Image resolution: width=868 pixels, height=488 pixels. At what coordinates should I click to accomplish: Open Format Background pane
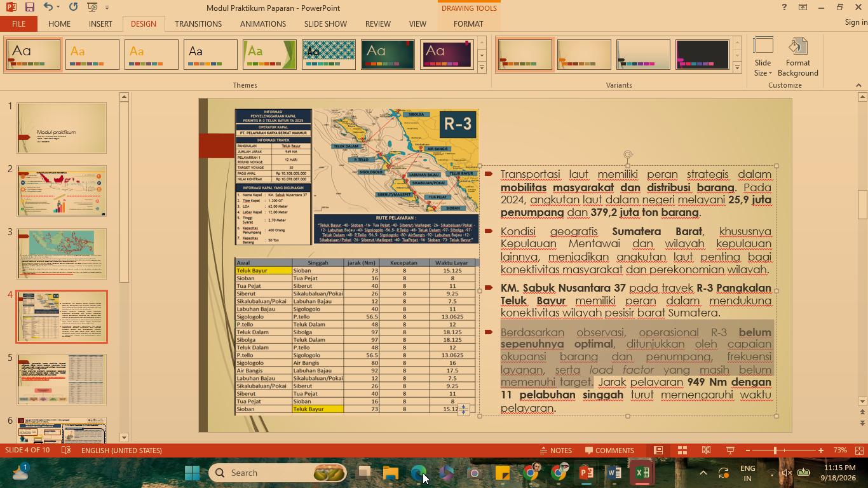coord(797,57)
